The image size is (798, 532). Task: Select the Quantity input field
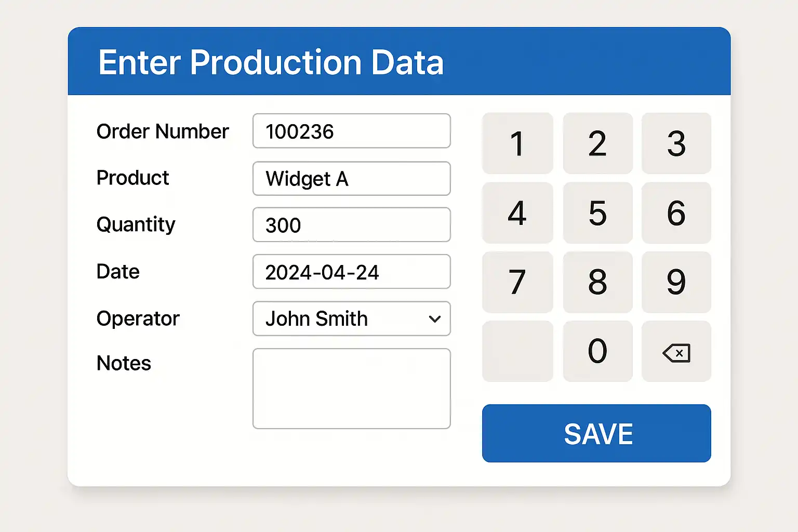(x=351, y=225)
